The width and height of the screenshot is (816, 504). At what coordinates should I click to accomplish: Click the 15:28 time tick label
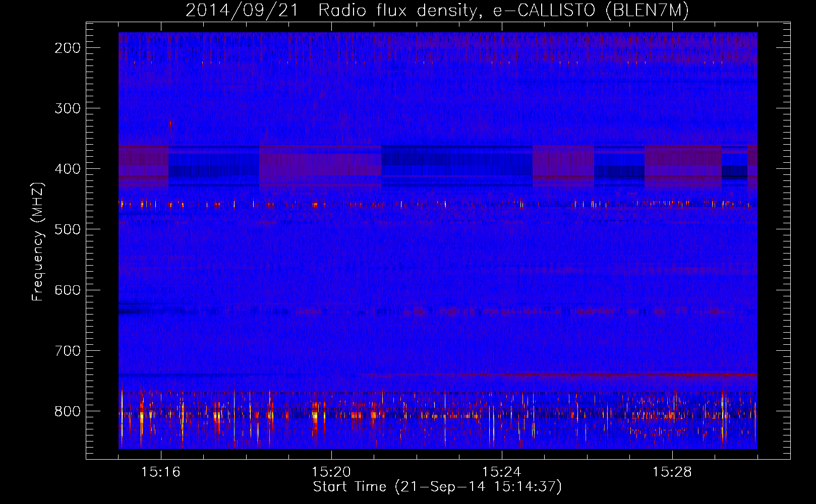(672, 472)
